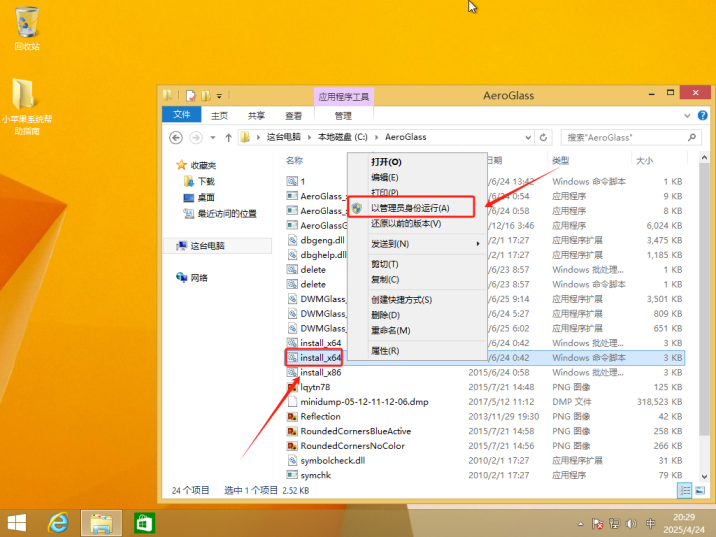Open the Explorer help question mark
The image size is (716, 537).
[703, 116]
